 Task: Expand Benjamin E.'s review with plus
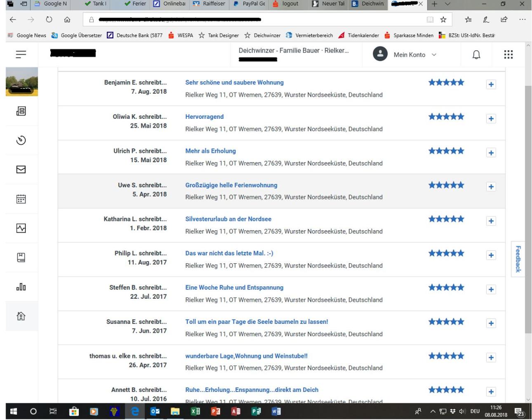pos(491,85)
